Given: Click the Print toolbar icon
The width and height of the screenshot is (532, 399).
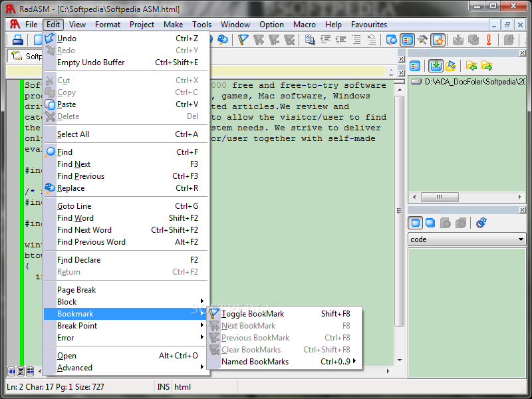Looking at the screenshot, I should pos(18,40).
